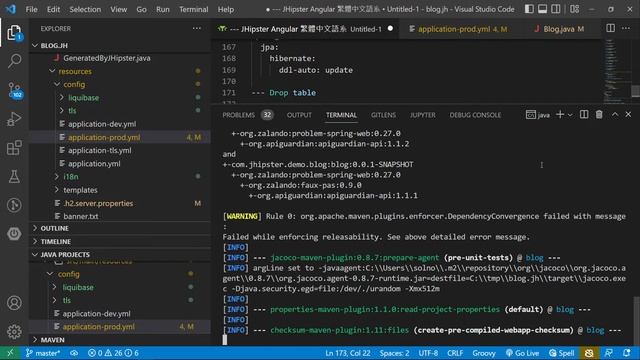640x360 pixels.
Task: Switch to the Jupyter panel tab
Action: point(422,115)
